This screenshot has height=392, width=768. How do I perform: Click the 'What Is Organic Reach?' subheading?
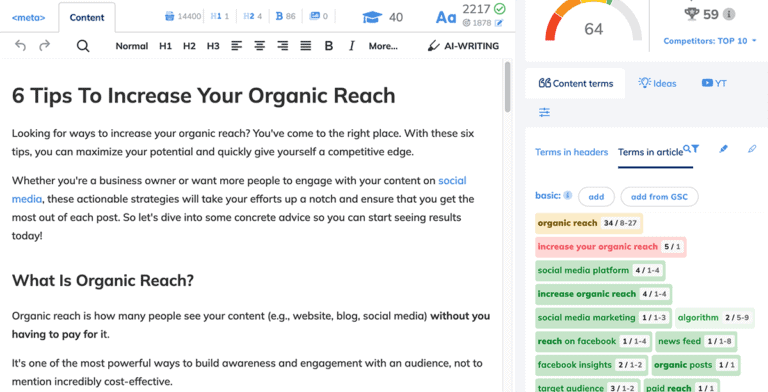click(103, 280)
